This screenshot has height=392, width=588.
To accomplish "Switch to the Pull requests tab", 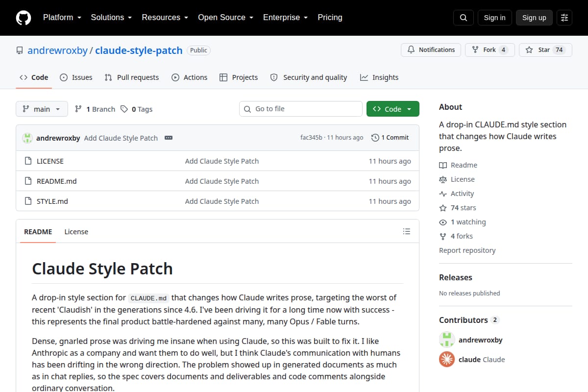I will [132, 77].
